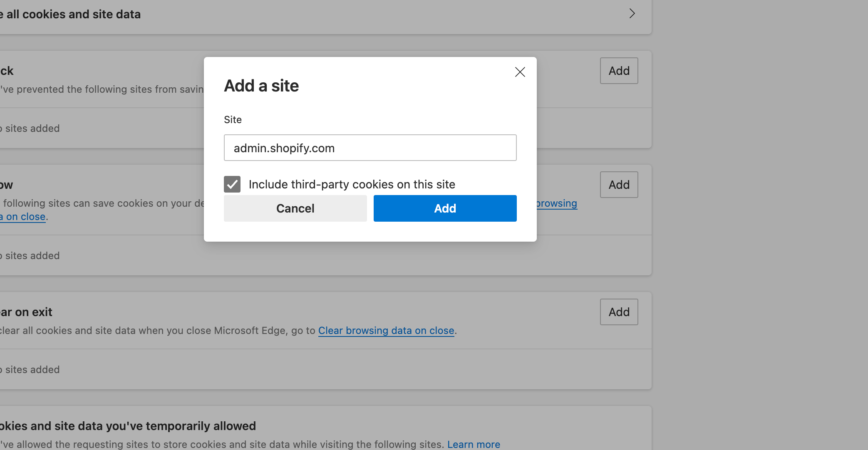This screenshot has width=868, height=450.
Task: Close the Add a site dialog
Action: pos(520,72)
